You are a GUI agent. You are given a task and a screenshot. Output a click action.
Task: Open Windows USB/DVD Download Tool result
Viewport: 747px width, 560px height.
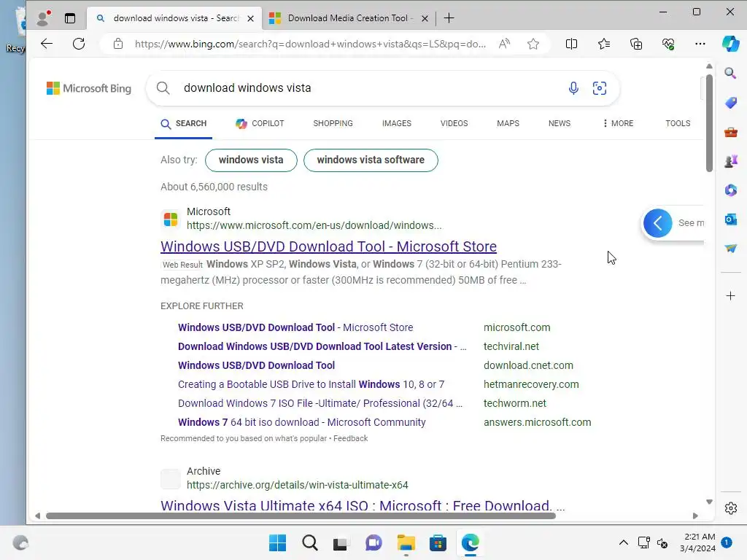tap(328, 246)
